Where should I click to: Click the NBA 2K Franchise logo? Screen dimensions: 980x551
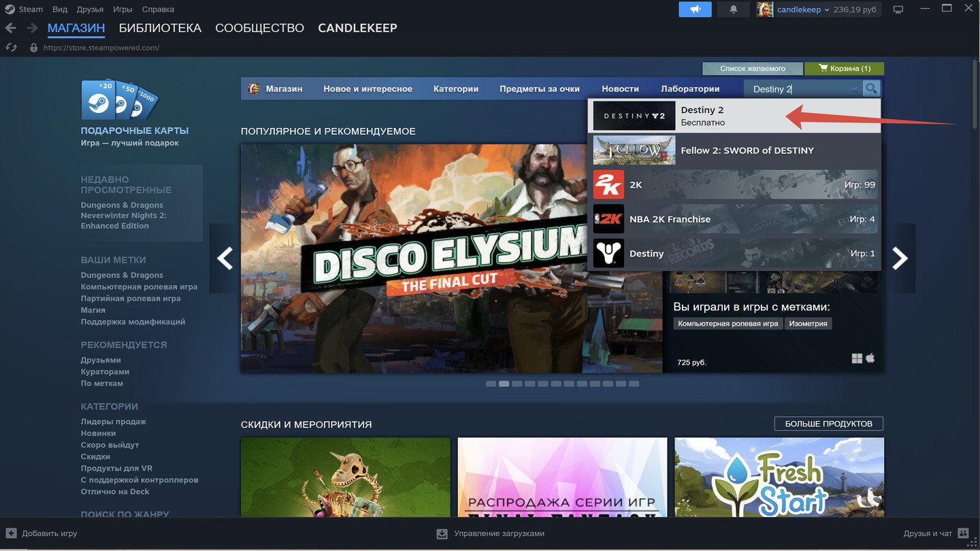pyautogui.click(x=608, y=219)
